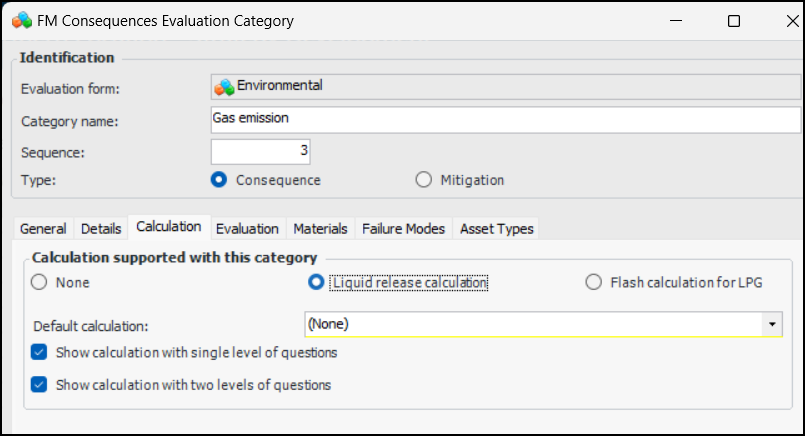Uncheck single level of questions checkbox
Viewport: 805px width, 436px height.
point(39,352)
